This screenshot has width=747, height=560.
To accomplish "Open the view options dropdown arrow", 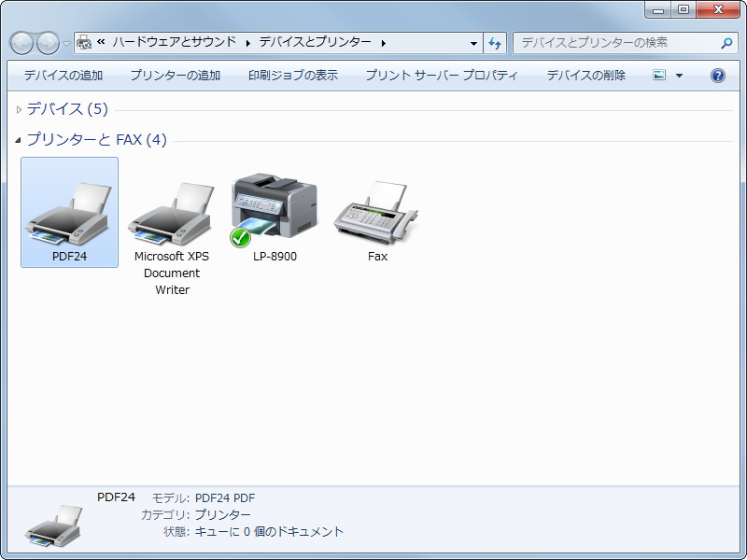I will coord(680,76).
